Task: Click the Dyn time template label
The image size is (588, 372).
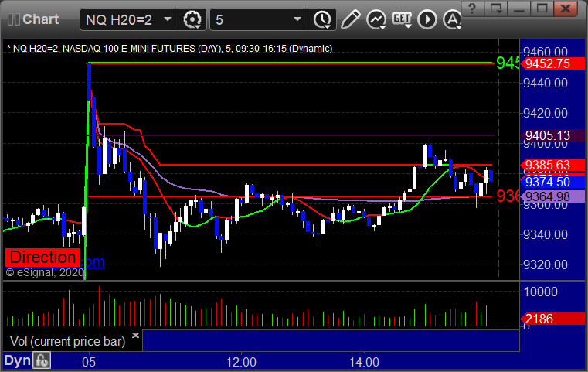Action: point(17,360)
